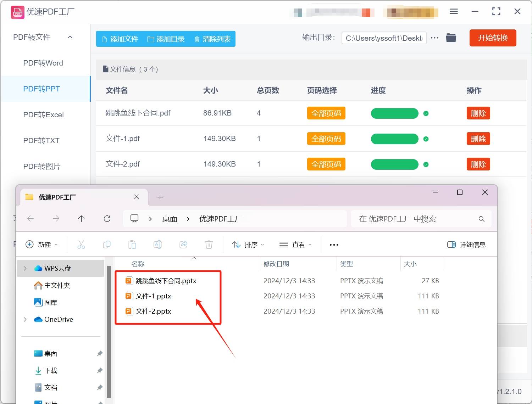Click the 添加目录 button
532x404 pixels.
point(166,39)
